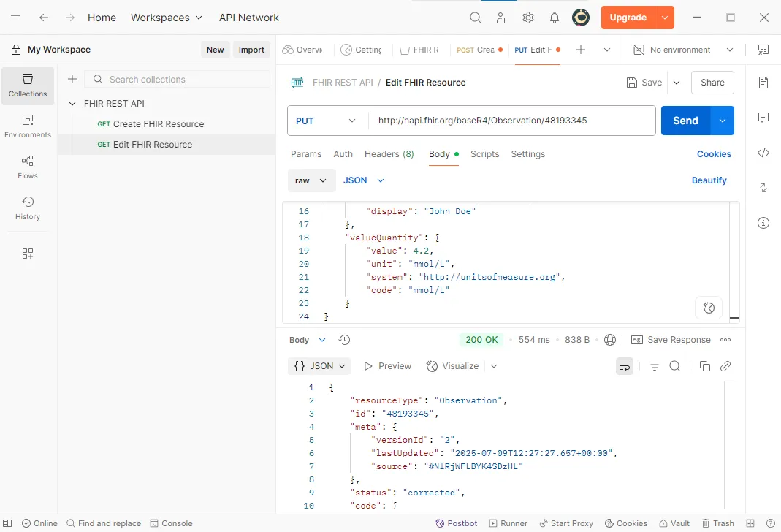Image resolution: width=781 pixels, height=532 pixels.
Task: Toggle the sidebar from status bar
Action: (x=7, y=523)
